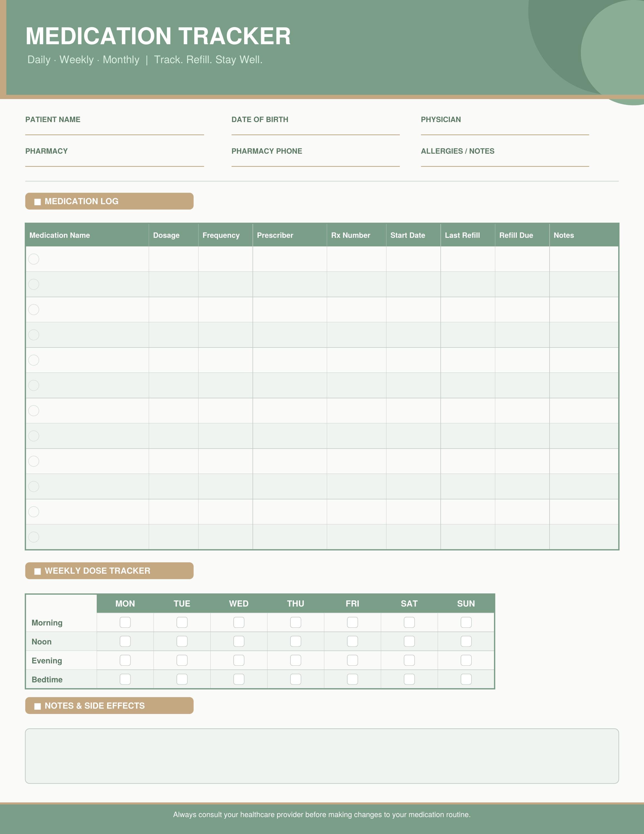Tick the Bedtime checkbox for TUE
The image size is (644, 834).
tap(182, 679)
